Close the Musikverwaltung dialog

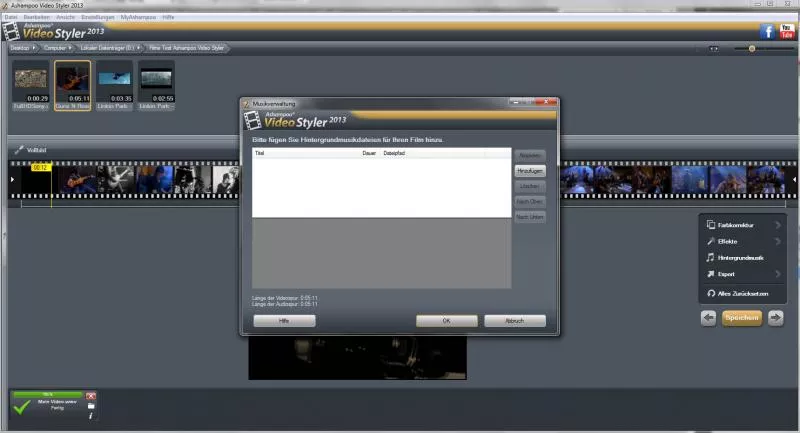click(x=546, y=102)
